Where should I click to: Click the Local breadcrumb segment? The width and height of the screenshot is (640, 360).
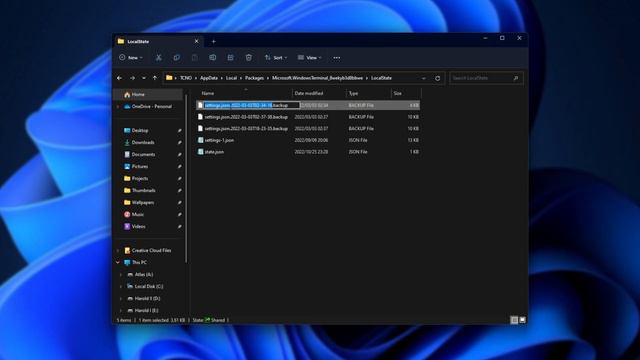[231, 78]
